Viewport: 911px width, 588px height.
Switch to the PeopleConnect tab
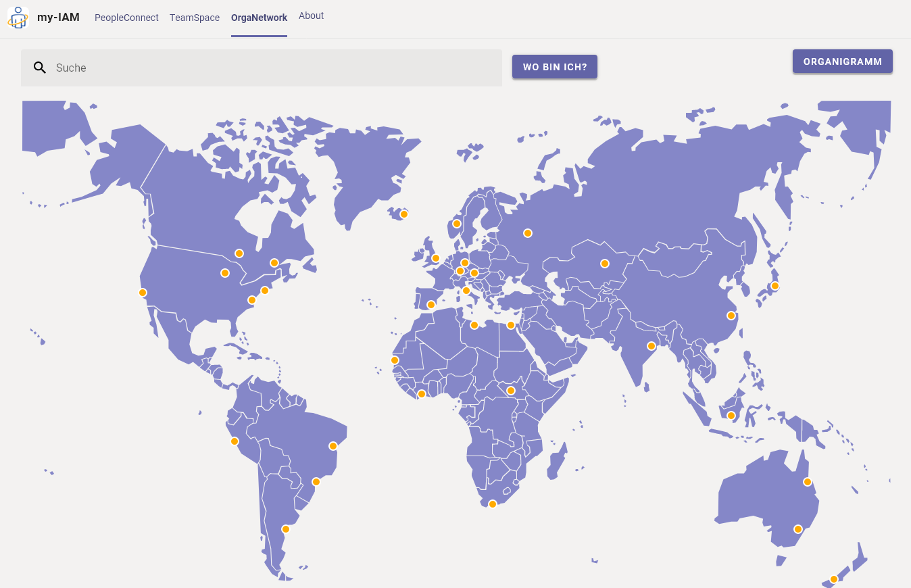click(126, 18)
